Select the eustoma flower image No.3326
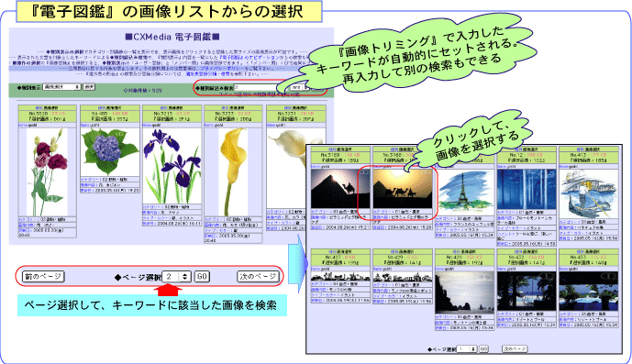This screenshot has height=364, width=632. 47,172
